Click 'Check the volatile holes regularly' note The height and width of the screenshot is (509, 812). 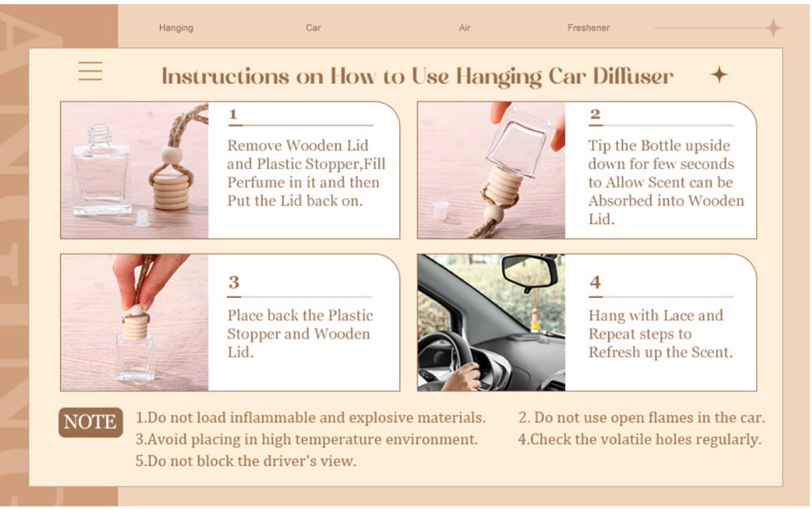[640, 439]
